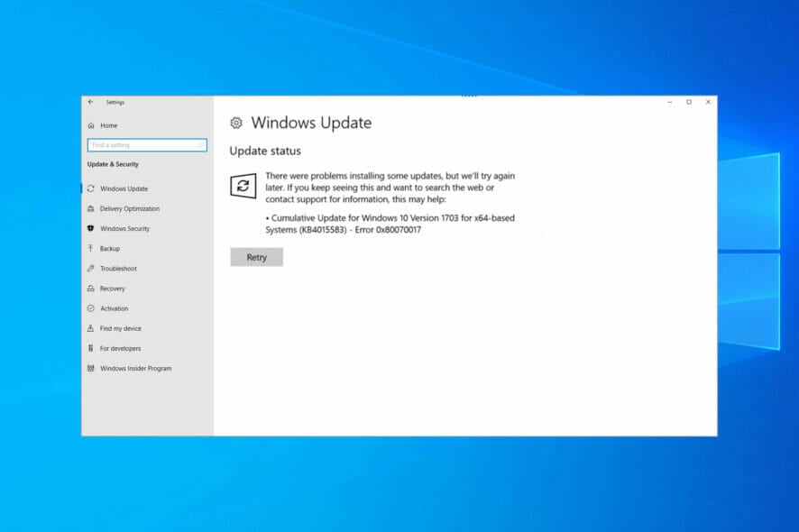The width and height of the screenshot is (799, 532).
Task: Retry installing the failed updates
Action: [x=256, y=257]
